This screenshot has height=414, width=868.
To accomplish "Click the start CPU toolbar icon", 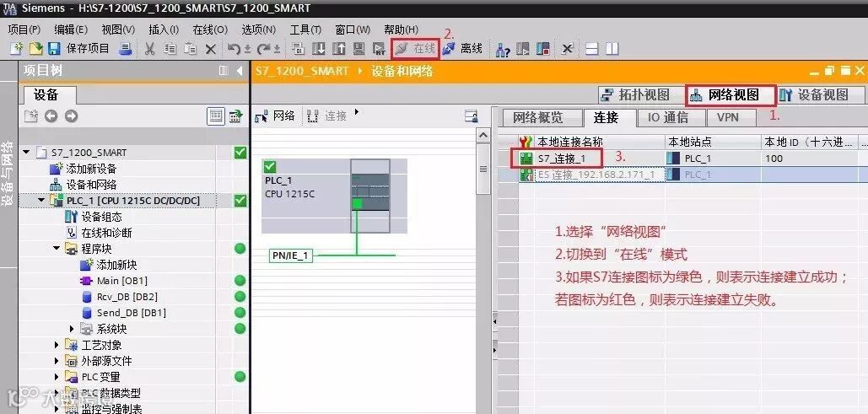I will coord(523,49).
